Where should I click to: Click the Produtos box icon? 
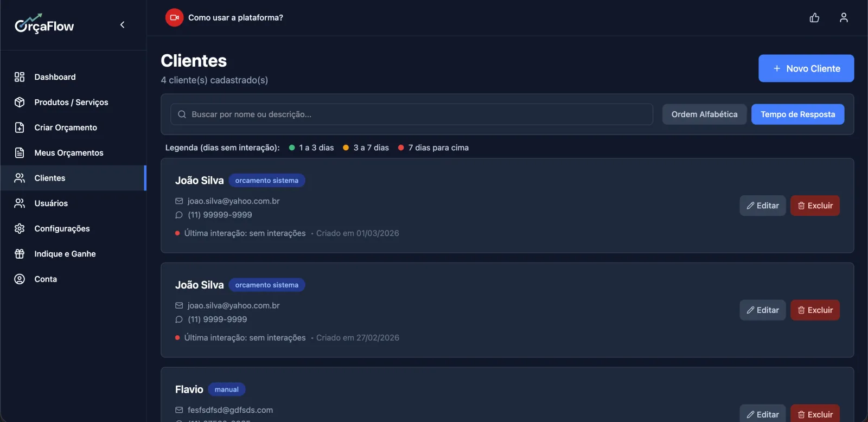tap(20, 102)
